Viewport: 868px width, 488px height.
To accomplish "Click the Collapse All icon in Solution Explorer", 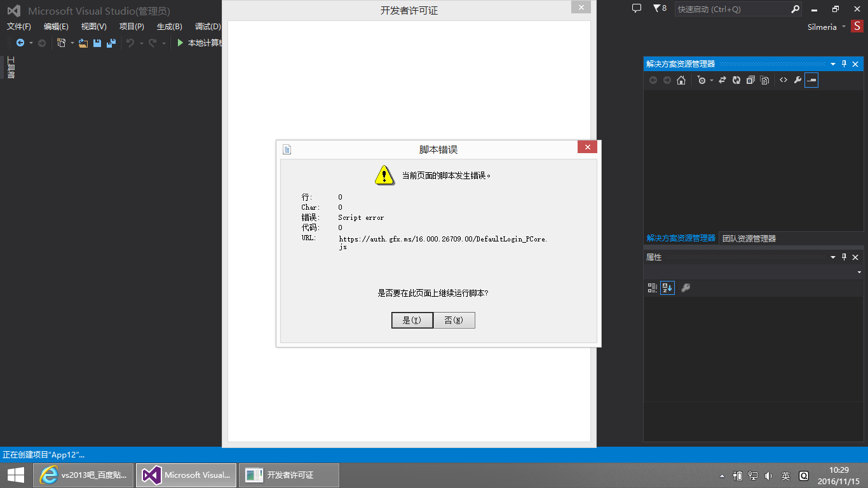I will (x=750, y=80).
